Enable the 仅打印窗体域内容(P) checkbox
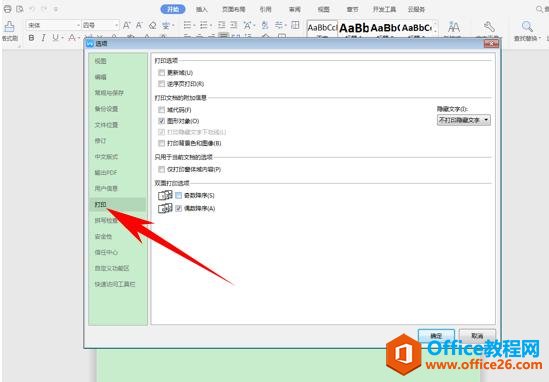The height and width of the screenshot is (382, 549). pos(161,169)
